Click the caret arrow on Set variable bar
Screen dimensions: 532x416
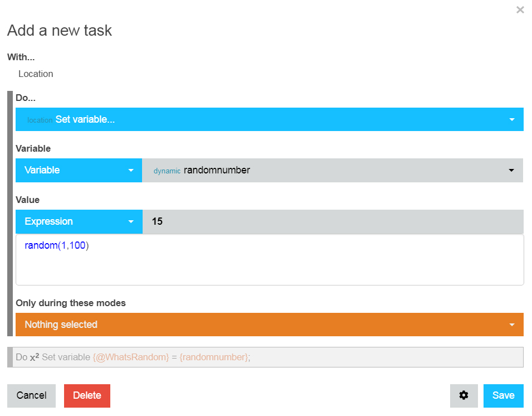[x=511, y=119]
